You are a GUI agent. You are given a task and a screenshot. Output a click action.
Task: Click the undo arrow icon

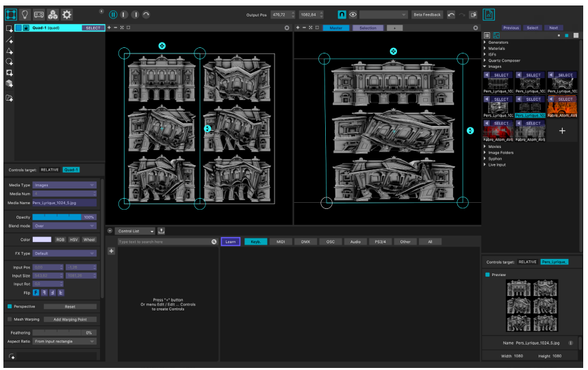click(x=451, y=14)
